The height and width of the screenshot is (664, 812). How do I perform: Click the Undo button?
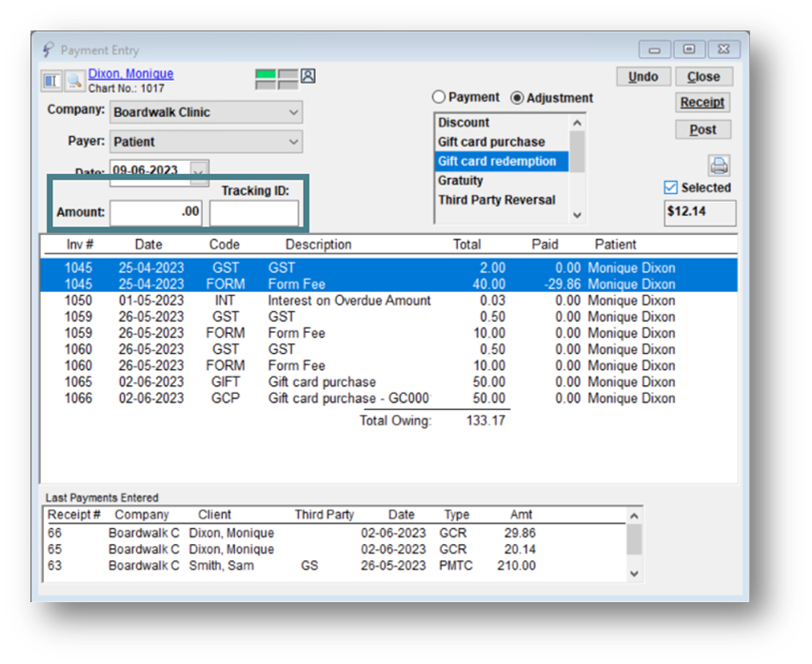coord(644,77)
